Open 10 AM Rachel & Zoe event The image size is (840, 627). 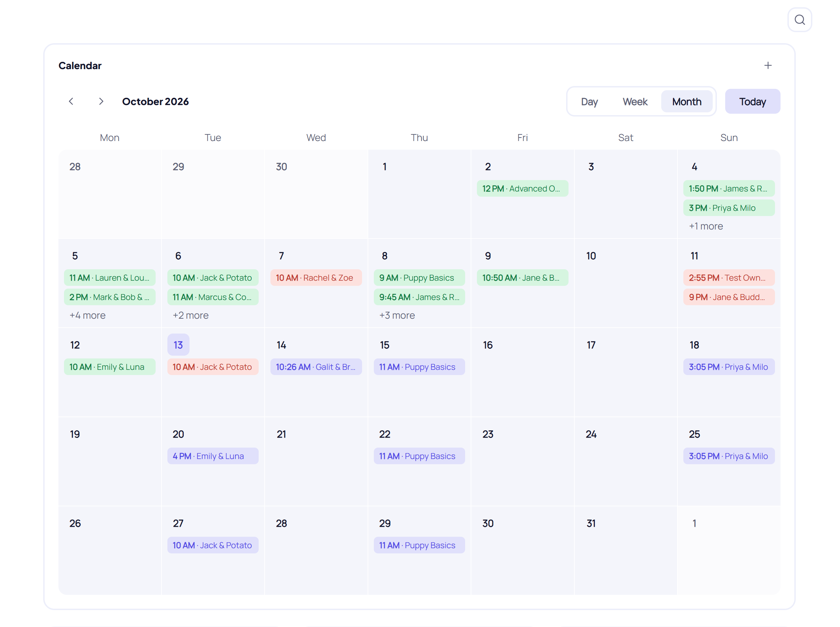(316, 278)
